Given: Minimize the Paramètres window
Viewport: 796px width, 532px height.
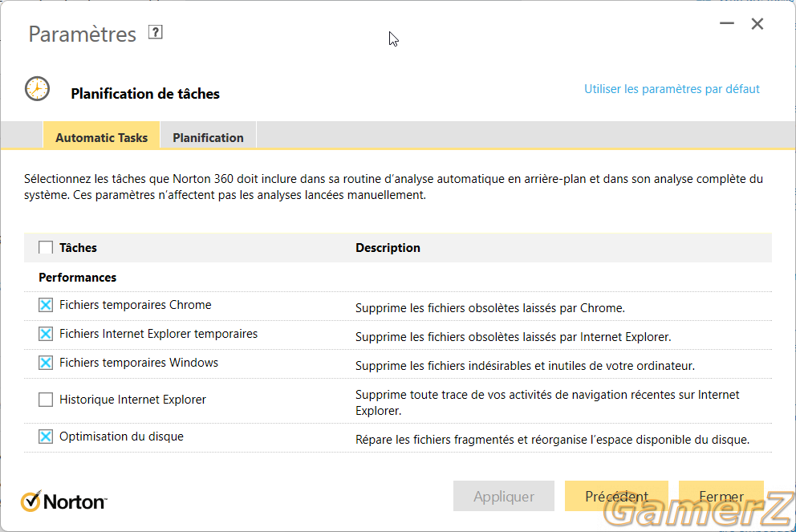Looking at the screenshot, I should 727,23.
